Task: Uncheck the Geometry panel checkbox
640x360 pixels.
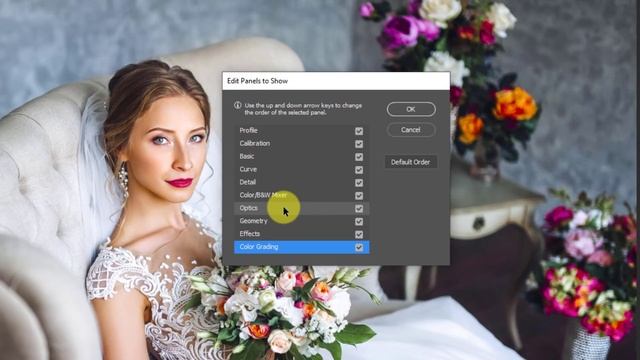Action: pos(359,222)
